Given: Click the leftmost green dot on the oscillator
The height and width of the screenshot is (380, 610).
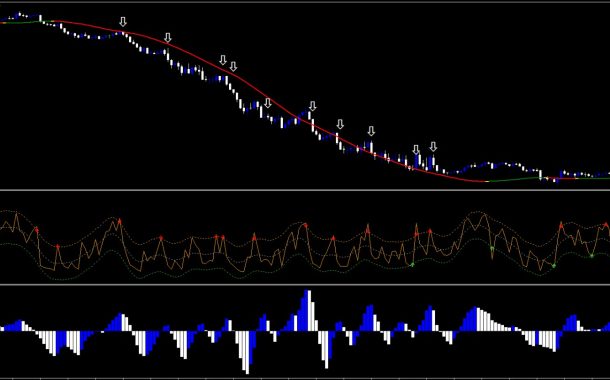Looking at the screenshot, I should (412, 264).
